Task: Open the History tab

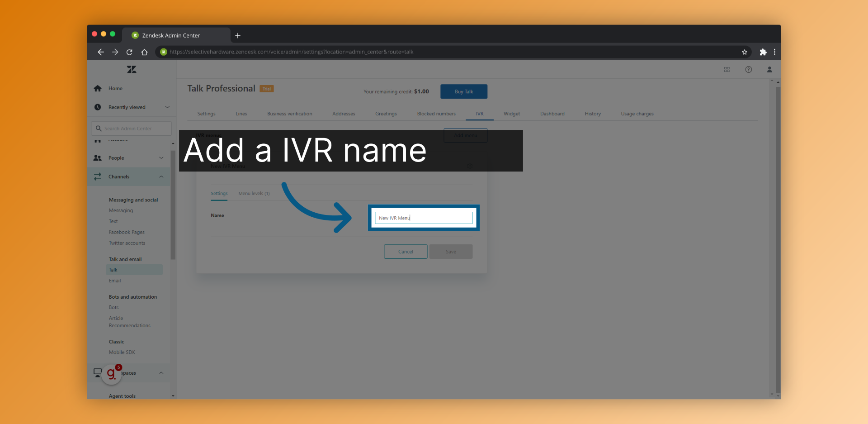Action: pyautogui.click(x=593, y=114)
